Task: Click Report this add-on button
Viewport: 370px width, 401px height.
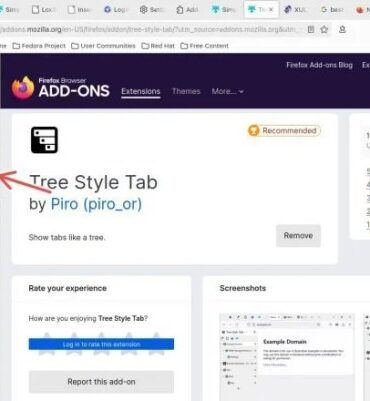Action: coord(101,382)
